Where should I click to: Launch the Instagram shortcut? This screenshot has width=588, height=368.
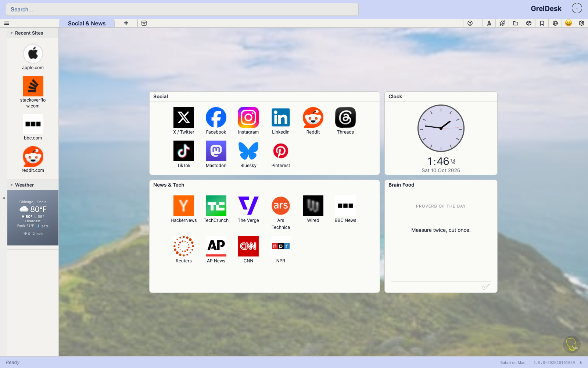click(248, 121)
